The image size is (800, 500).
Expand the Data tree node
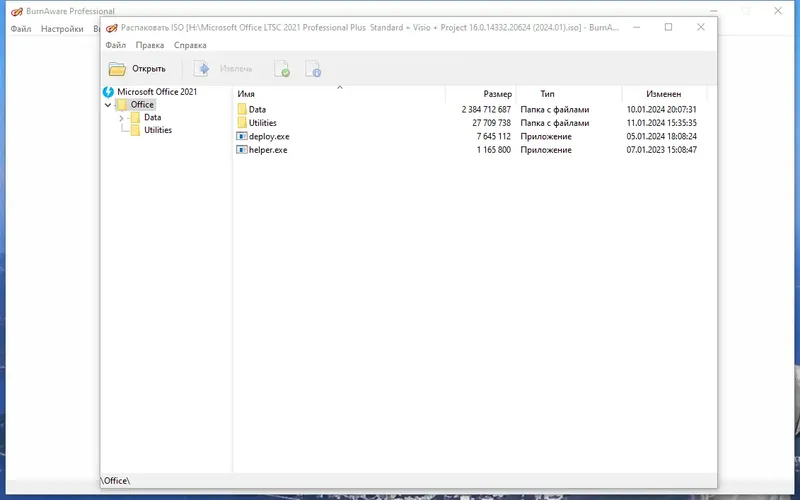[x=121, y=118]
